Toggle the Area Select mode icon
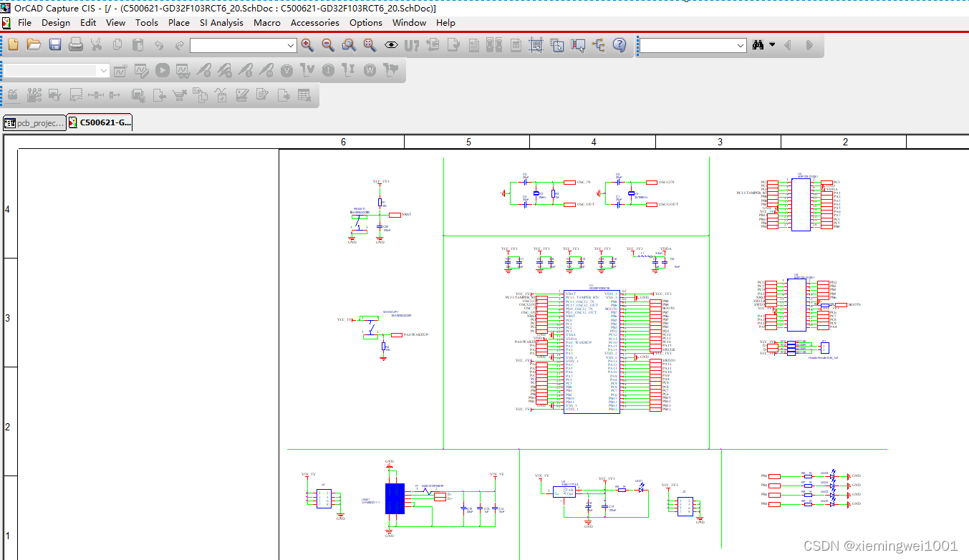Image resolution: width=969 pixels, height=560 pixels. [x=557, y=44]
